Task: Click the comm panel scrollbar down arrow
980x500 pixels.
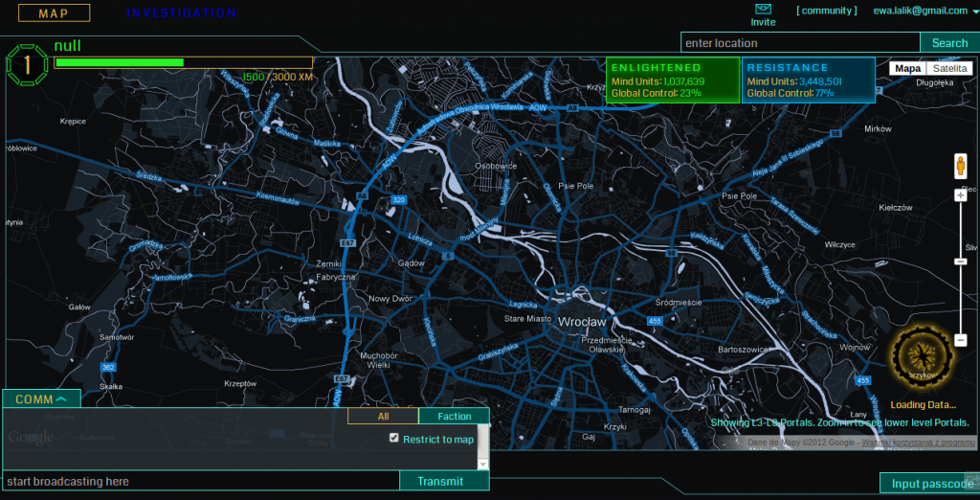Action: (x=482, y=465)
